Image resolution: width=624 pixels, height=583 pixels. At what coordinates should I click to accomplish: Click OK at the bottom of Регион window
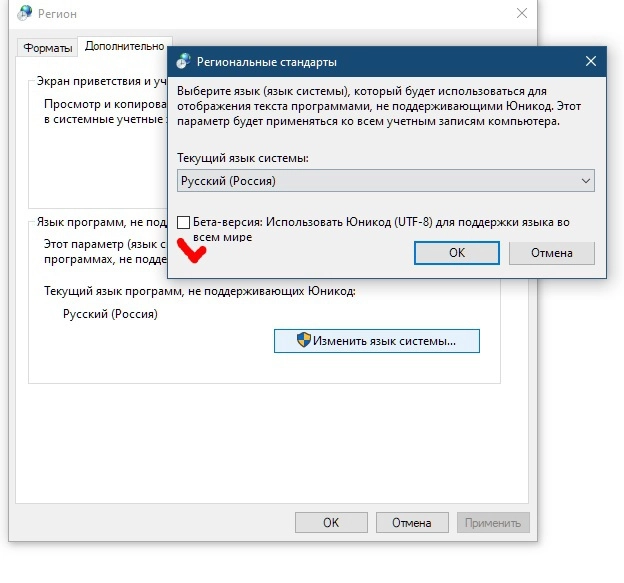click(x=331, y=522)
